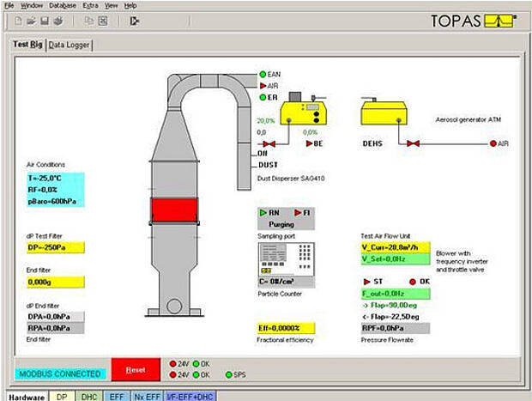Click the MODBUS CONNECTED status label
The image size is (532, 401).
pos(60,374)
